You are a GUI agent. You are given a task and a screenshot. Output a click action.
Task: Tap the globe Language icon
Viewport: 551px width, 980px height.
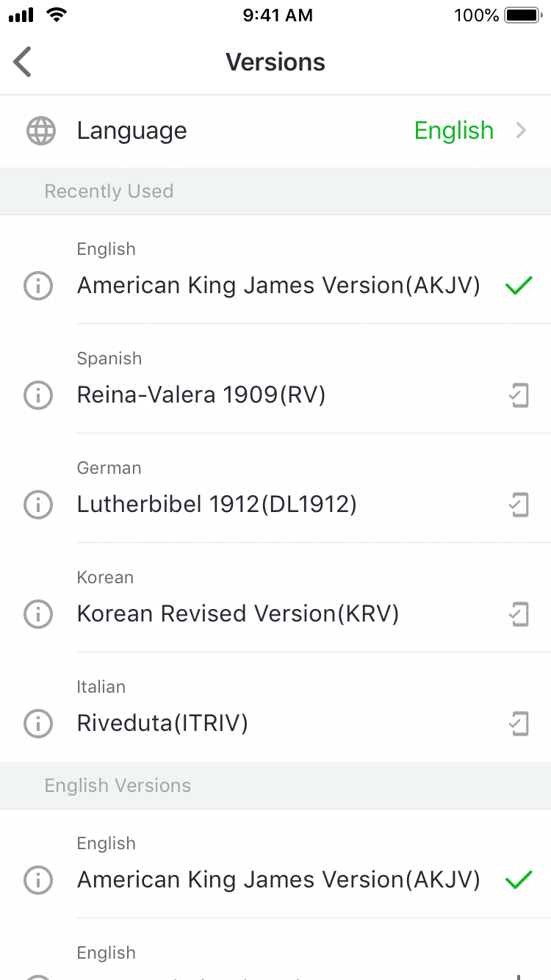click(x=40, y=131)
